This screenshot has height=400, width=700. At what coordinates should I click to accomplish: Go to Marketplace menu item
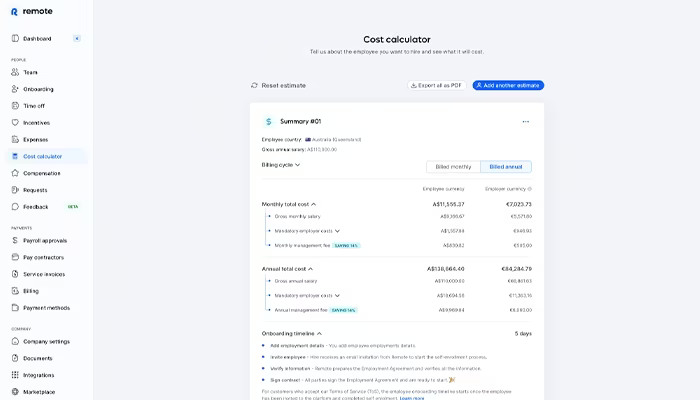coord(39,392)
